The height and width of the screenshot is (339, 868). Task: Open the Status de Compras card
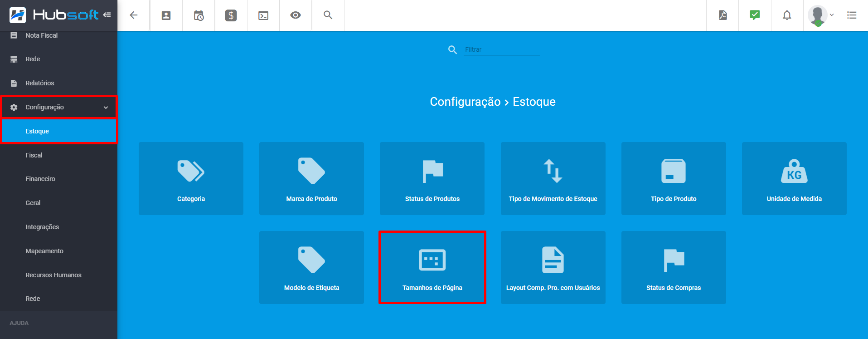[674, 267]
